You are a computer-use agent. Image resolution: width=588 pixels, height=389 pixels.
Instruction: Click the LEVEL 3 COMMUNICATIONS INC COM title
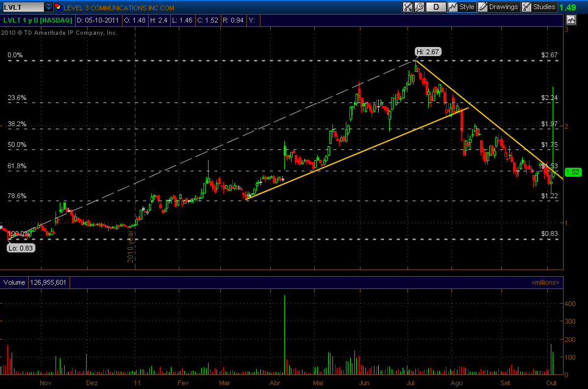(x=119, y=8)
